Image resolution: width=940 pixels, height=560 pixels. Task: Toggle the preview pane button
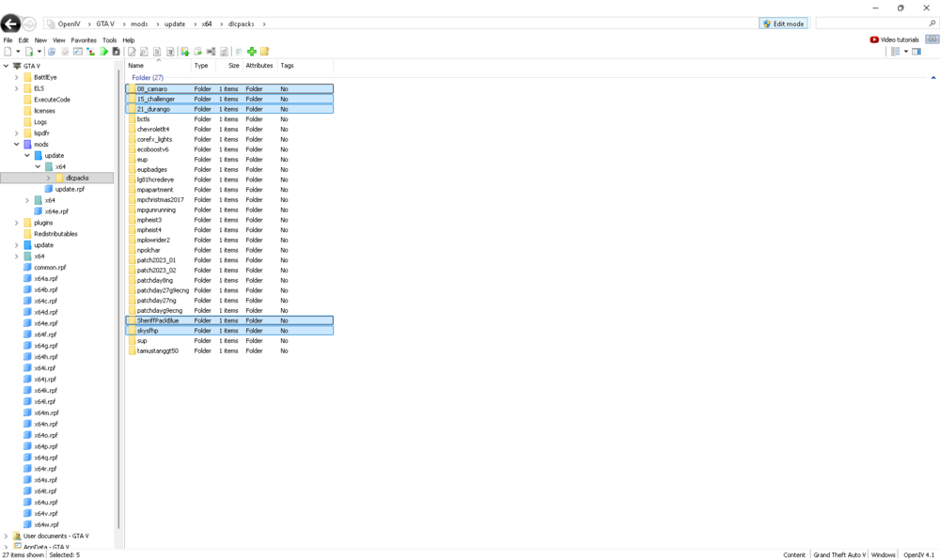click(x=916, y=52)
